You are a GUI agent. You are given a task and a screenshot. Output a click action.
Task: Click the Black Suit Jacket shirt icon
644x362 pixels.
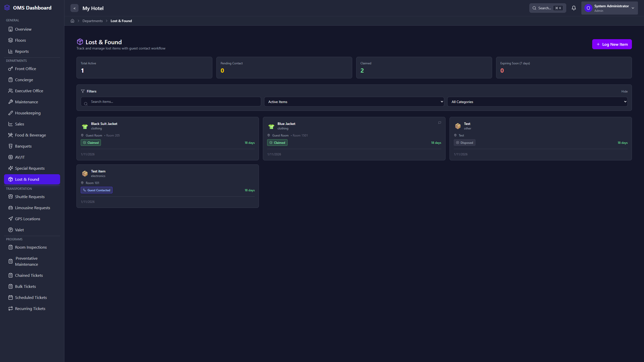click(85, 126)
